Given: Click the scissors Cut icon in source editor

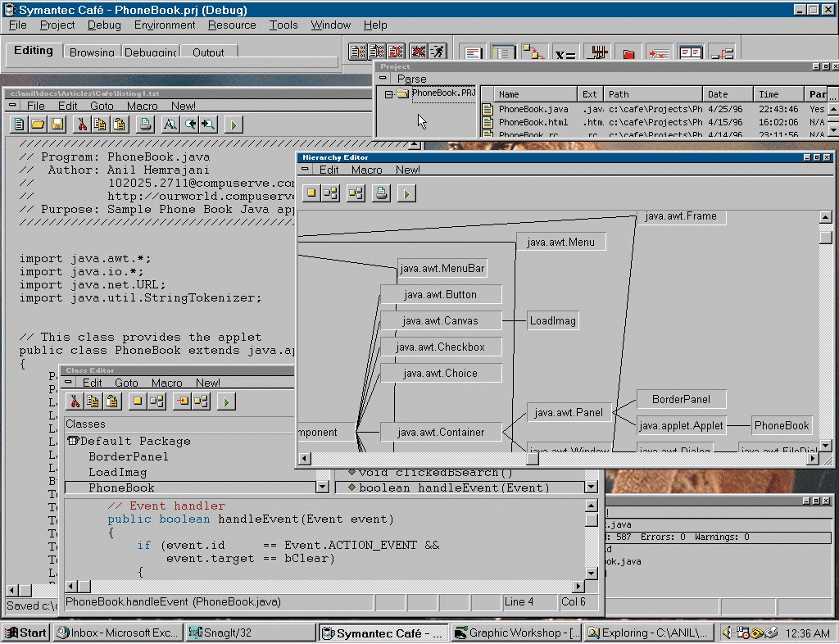Looking at the screenshot, I should click(x=81, y=125).
